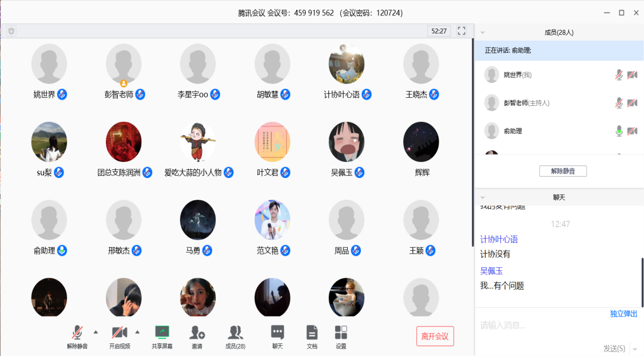Image resolution: width=644 pixels, height=356 pixels.
Task: Toggle 开启视频 camera in bottom toolbar
Action: point(119,333)
